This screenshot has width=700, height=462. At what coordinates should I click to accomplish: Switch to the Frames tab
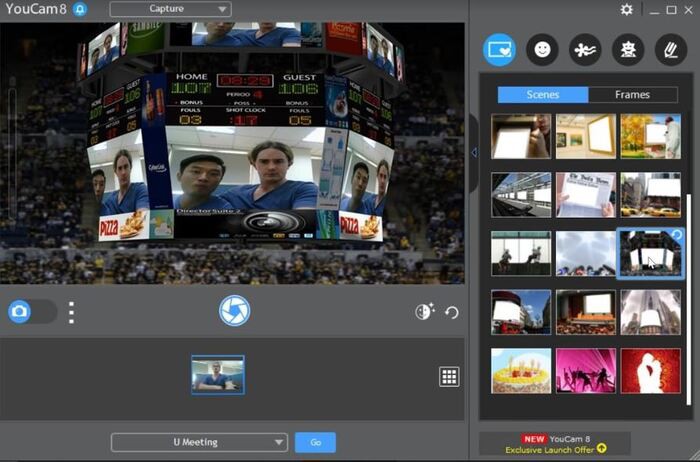[x=631, y=95]
